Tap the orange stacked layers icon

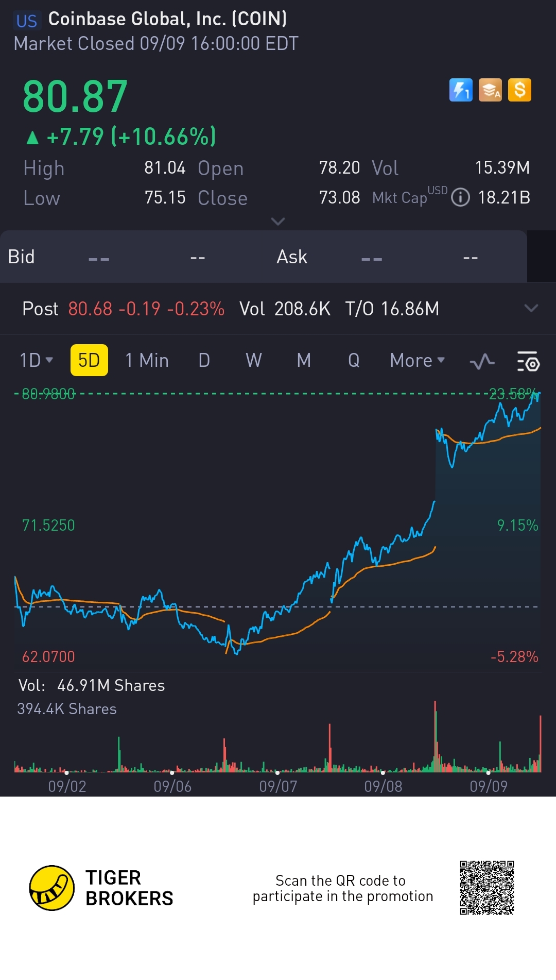(x=490, y=90)
